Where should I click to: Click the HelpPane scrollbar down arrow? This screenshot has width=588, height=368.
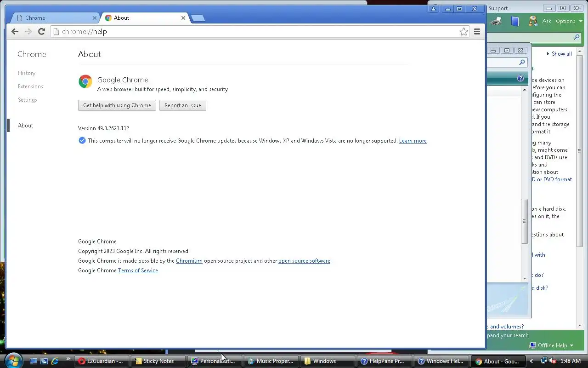[x=525, y=279]
